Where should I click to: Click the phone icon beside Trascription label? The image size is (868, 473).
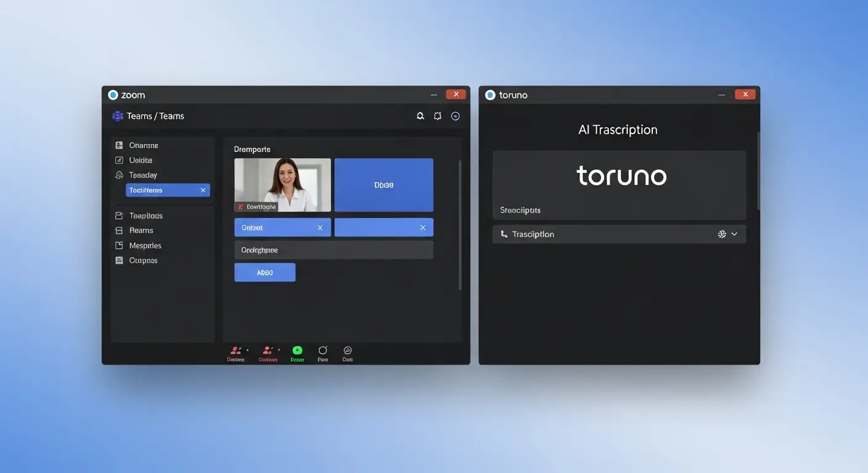tap(504, 234)
